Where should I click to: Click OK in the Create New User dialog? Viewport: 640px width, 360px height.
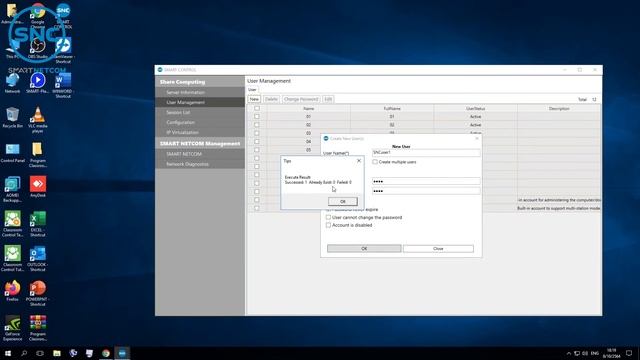point(364,249)
